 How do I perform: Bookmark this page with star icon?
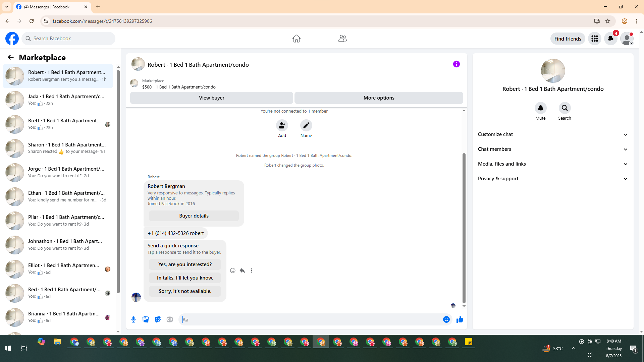coord(608,21)
